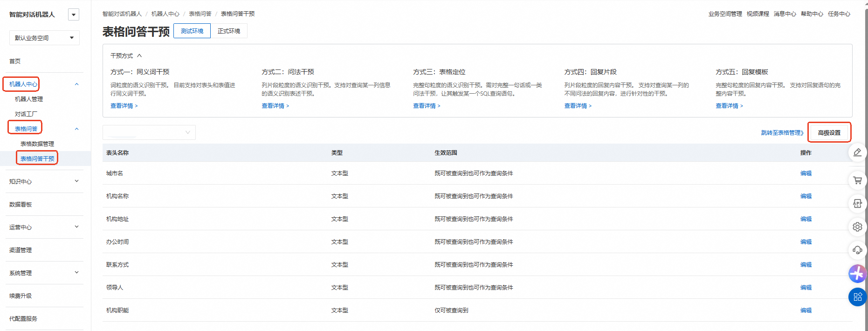Open 任务中心 in top bar
This screenshot has width=868, height=331.
pos(839,14)
